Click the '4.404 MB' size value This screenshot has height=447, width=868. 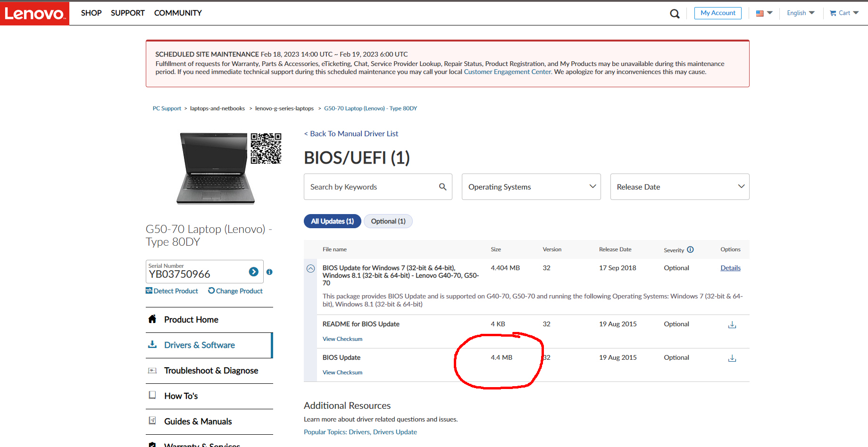(505, 268)
